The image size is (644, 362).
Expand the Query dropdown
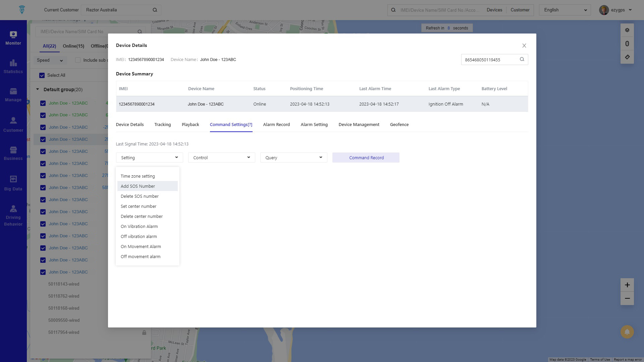293,158
